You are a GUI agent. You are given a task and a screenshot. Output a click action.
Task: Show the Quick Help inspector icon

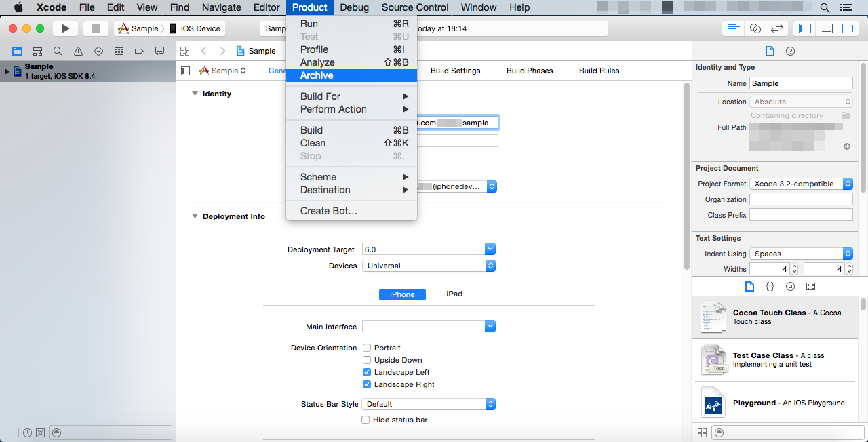(790, 52)
